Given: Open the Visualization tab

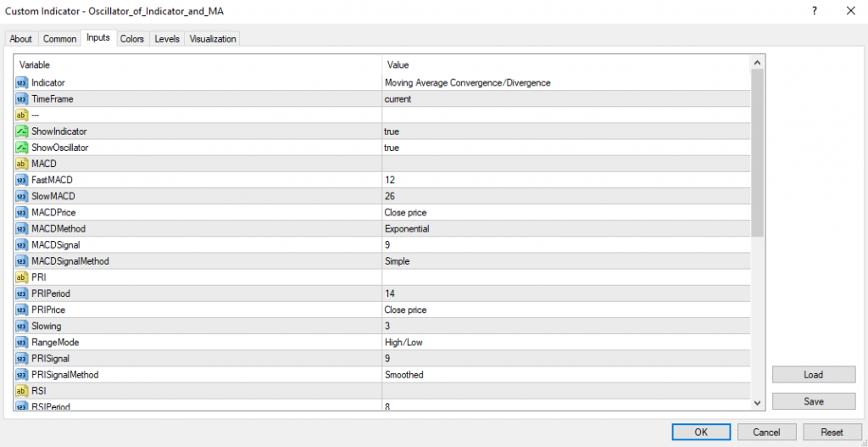Looking at the screenshot, I should (x=214, y=39).
